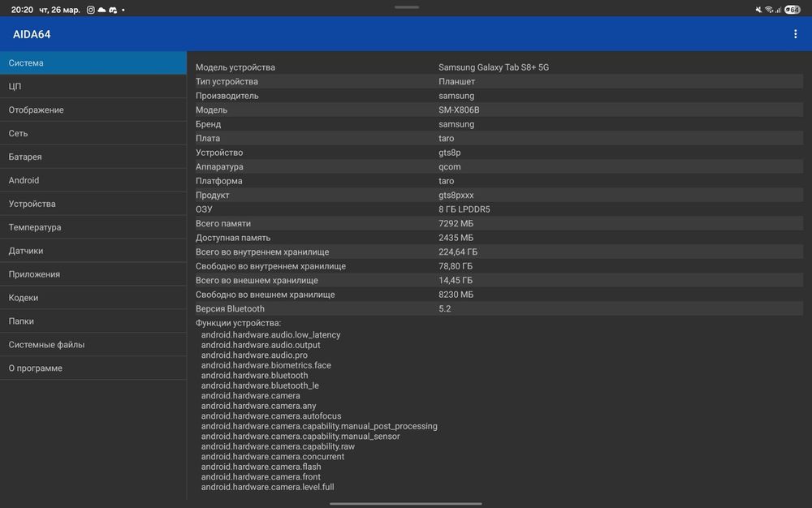The width and height of the screenshot is (812, 508).
Task: Tap android.hardware.camera.capability.raw entry
Action: point(278,446)
